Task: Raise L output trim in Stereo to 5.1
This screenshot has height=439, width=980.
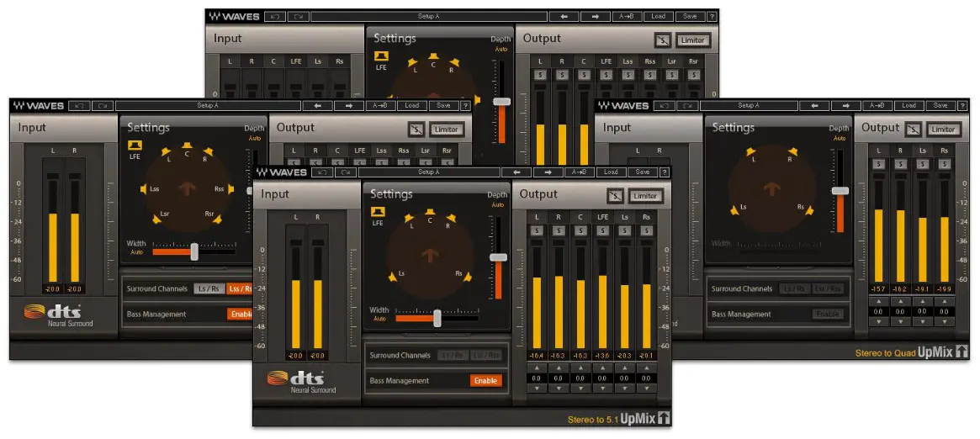Action: tap(537, 368)
